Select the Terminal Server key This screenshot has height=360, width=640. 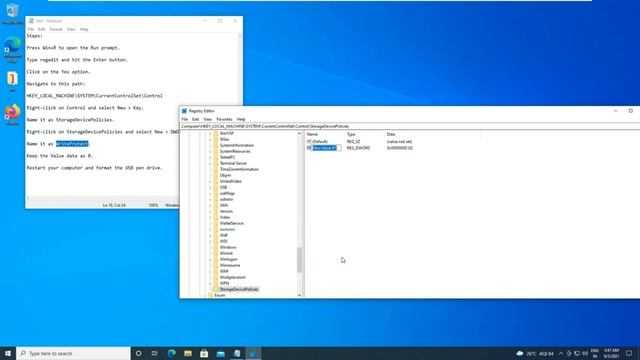pyautogui.click(x=233, y=163)
